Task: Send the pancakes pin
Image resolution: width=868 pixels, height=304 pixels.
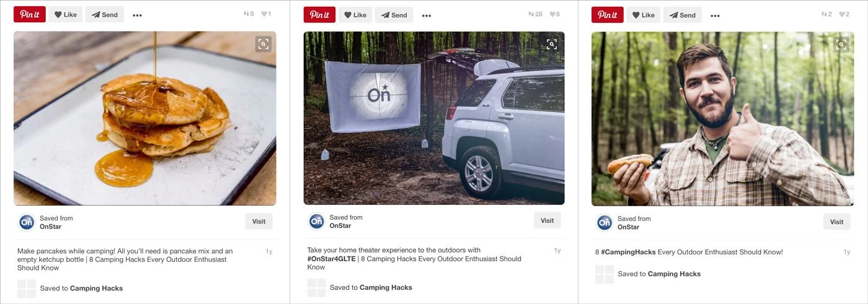Action: [x=105, y=15]
